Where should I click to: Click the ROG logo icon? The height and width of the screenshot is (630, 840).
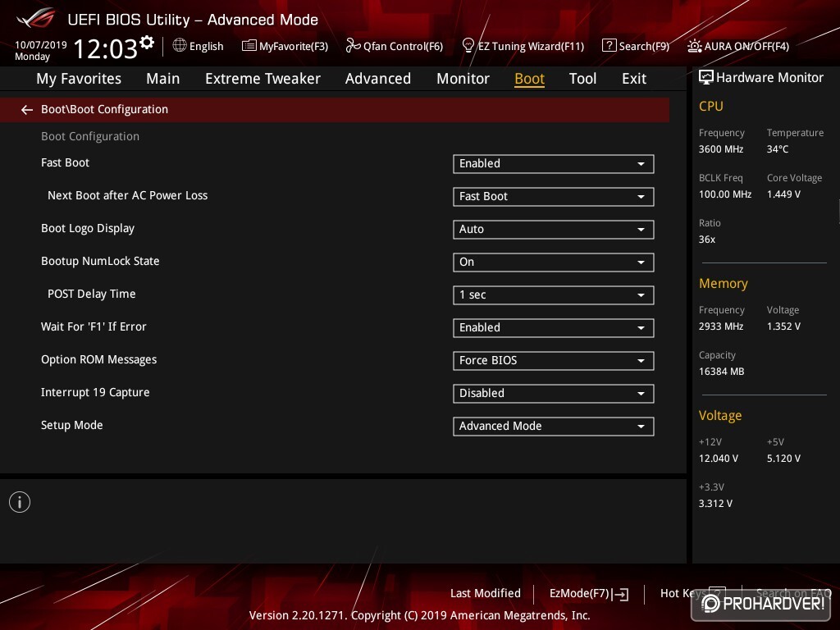[x=36, y=19]
